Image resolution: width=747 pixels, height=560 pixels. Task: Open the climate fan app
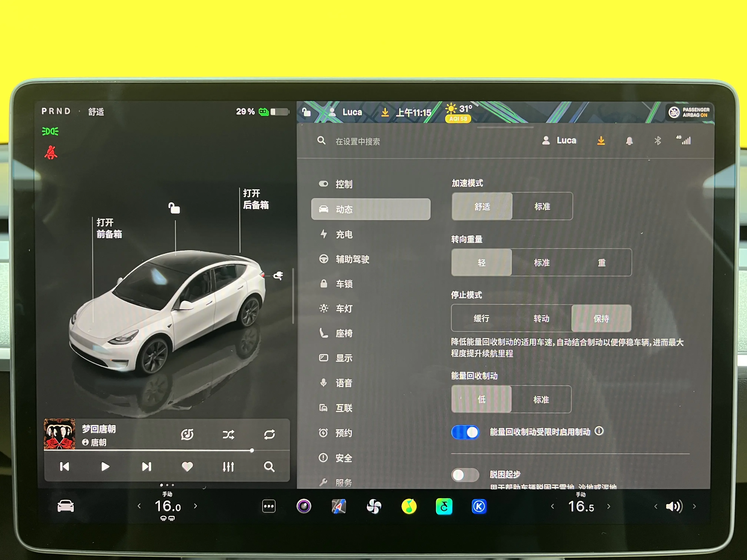374,506
